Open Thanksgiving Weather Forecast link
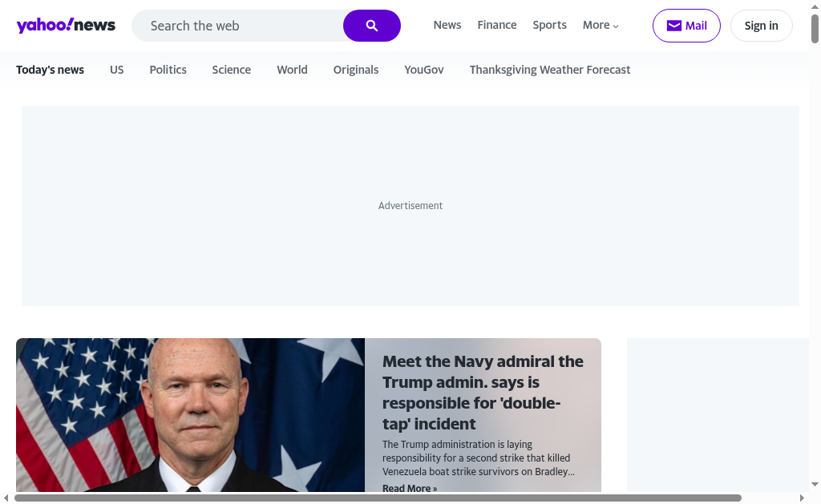 (550, 70)
